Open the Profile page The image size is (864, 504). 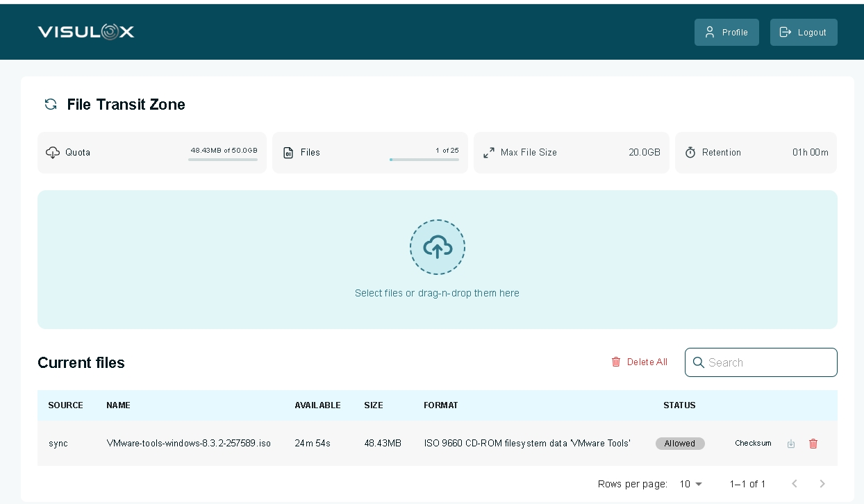[726, 33]
